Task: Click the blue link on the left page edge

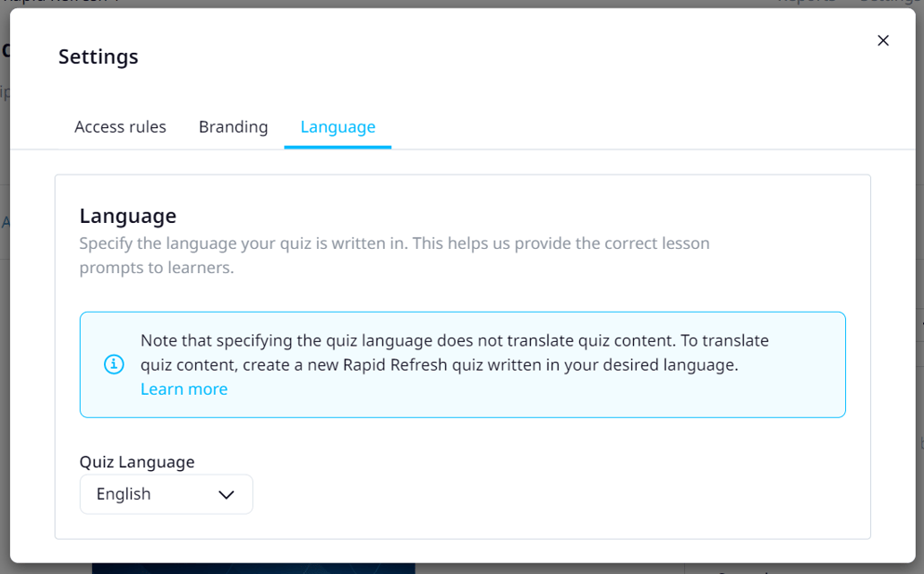Action: point(7,219)
